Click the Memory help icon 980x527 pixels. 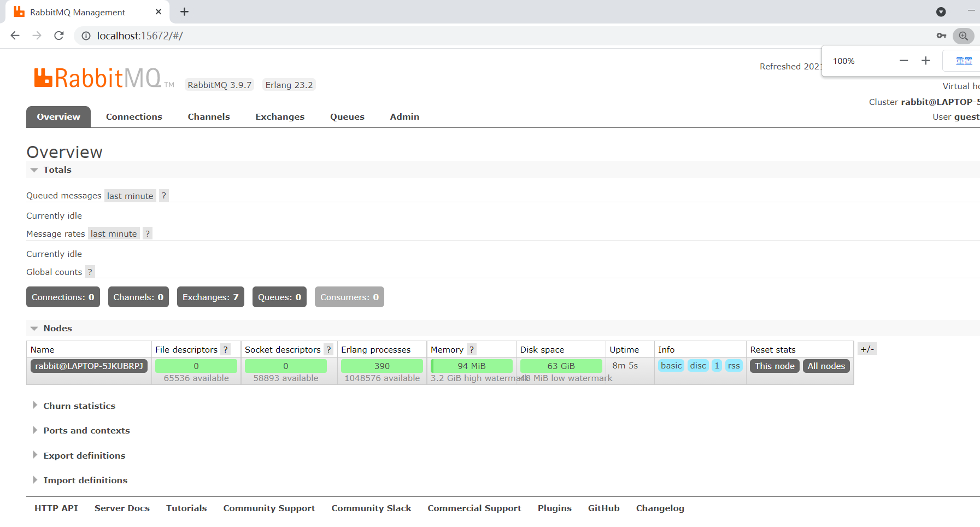(x=472, y=349)
